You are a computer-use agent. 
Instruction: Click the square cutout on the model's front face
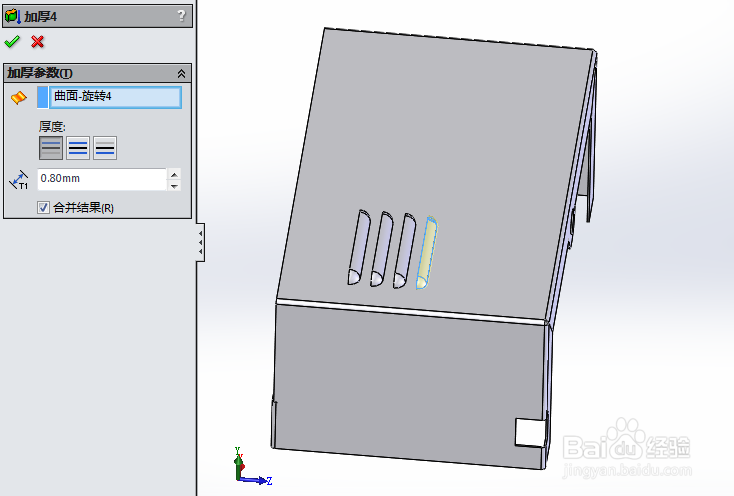click(x=530, y=432)
